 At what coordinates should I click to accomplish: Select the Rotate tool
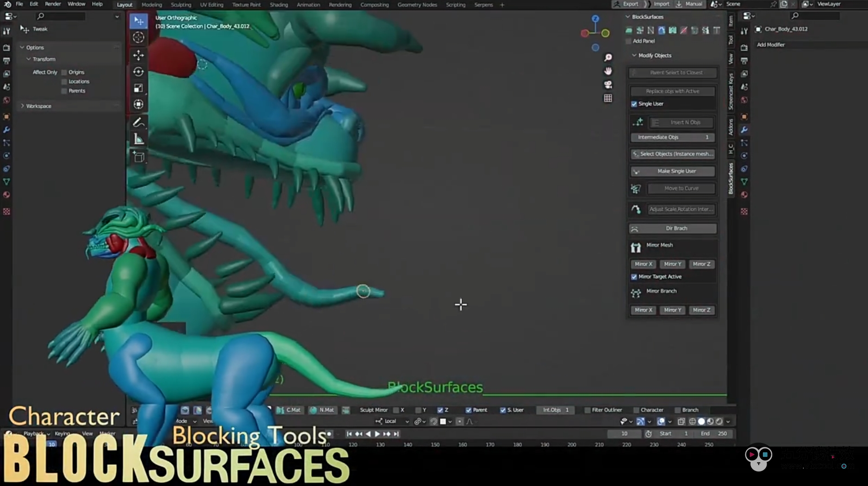point(138,72)
